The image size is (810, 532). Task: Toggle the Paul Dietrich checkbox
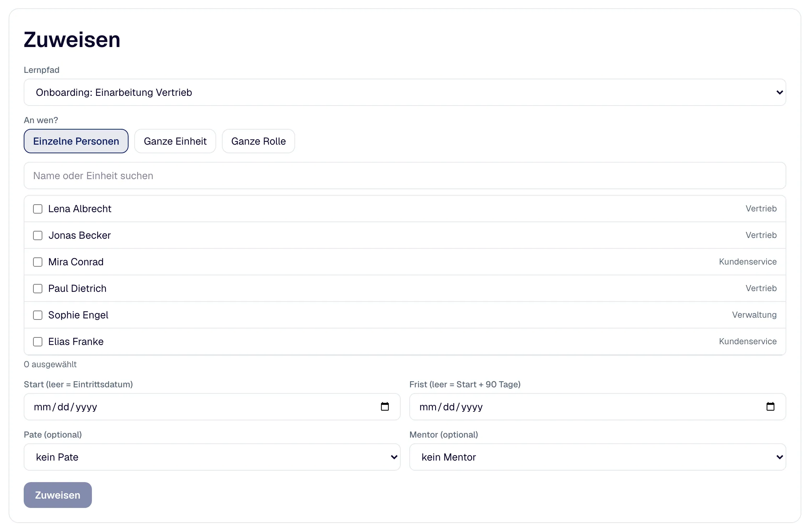38,289
